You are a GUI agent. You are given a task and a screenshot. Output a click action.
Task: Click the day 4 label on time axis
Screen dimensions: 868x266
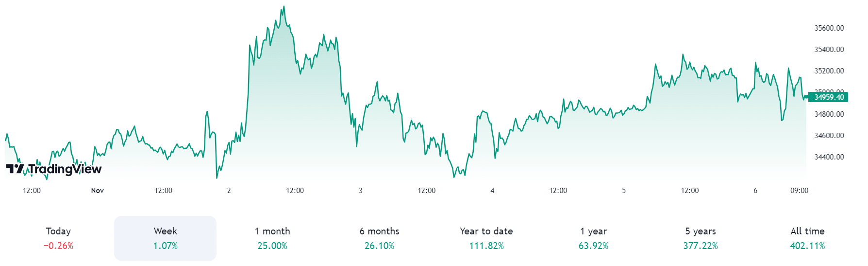[x=492, y=191]
